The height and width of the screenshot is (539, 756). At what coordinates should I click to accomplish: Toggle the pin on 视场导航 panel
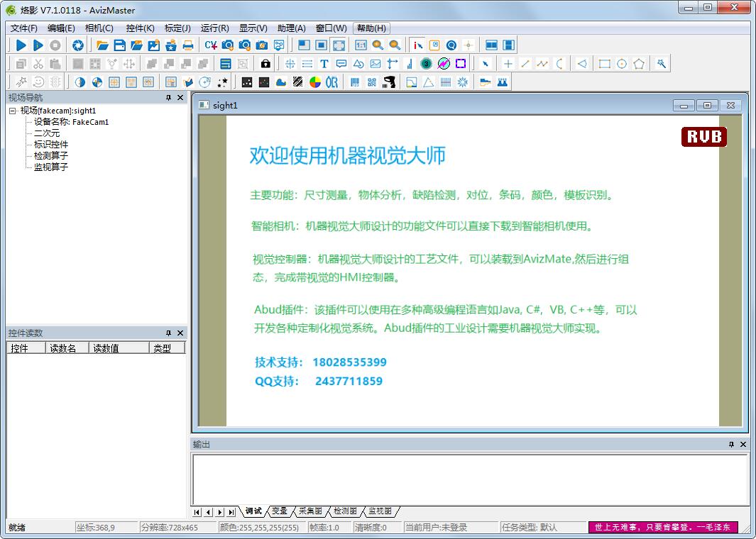click(x=168, y=98)
